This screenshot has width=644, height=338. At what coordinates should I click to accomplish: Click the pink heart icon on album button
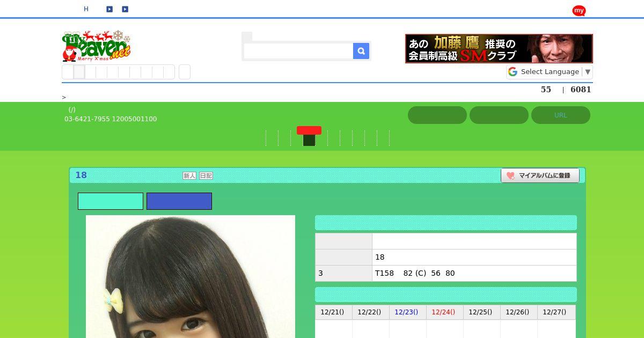click(510, 175)
